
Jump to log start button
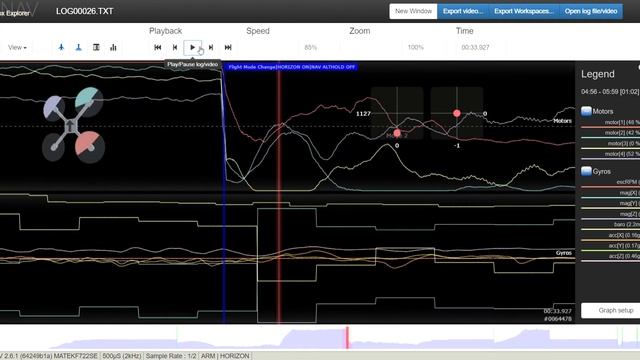158,47
